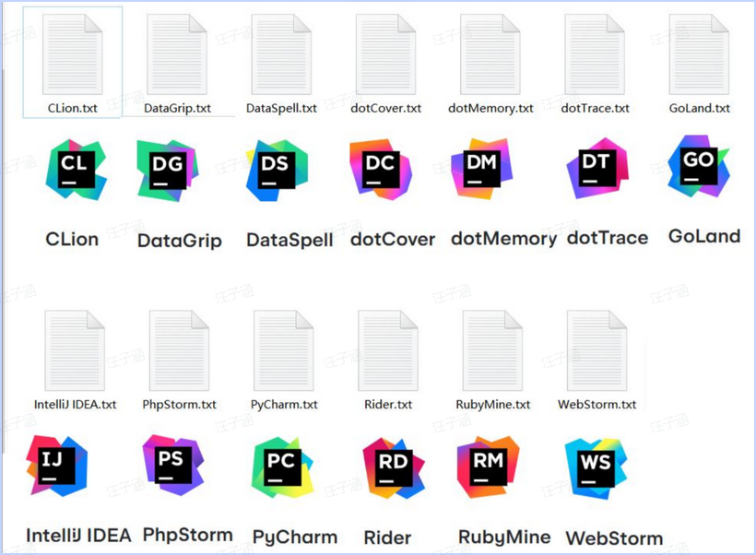
Task: Select the DataSpell.txt file icon
Action: 281,54
